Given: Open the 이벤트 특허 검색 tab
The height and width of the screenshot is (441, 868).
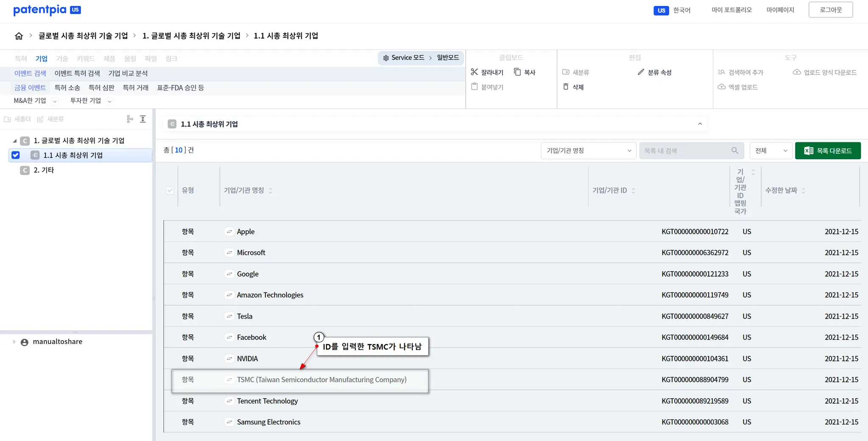Looking at the screenshot, I should pyautogui.click(x=77, y=73).
